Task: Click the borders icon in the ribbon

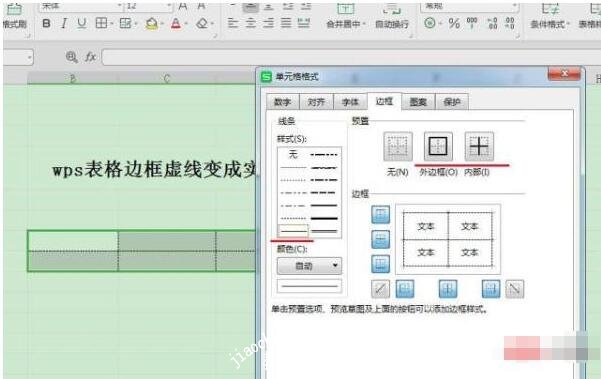Action: pos(101,23)
